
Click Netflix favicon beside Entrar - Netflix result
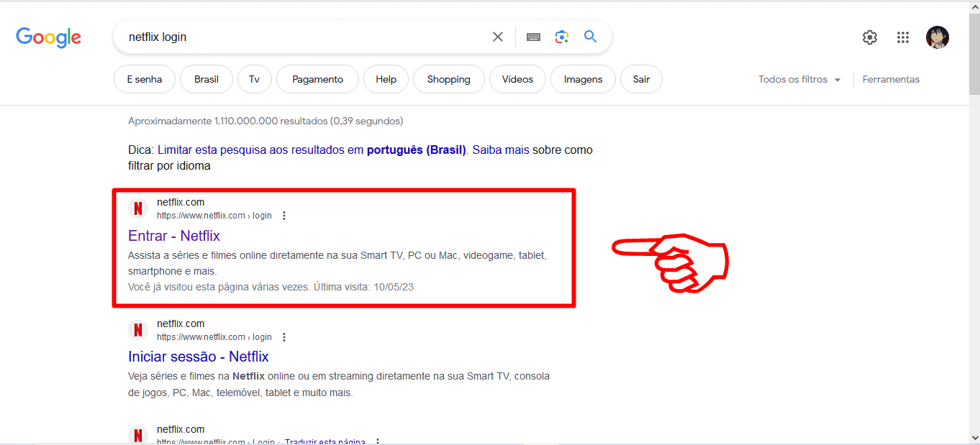[x=138, y=209]
